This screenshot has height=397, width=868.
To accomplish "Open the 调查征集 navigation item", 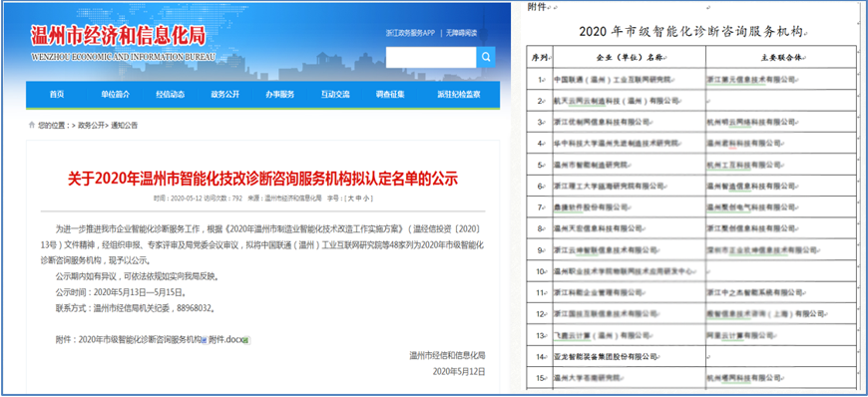I will point(390,95).
